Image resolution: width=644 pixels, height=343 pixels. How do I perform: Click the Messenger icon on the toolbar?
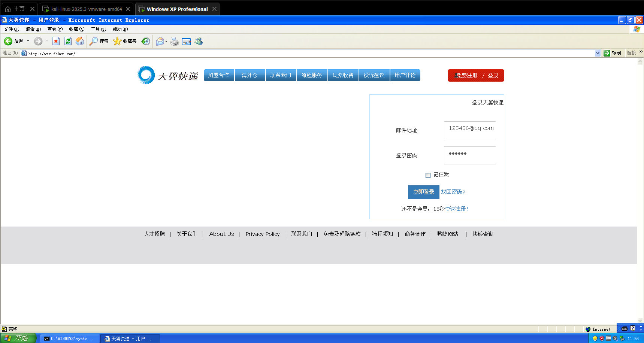(199, 41)
